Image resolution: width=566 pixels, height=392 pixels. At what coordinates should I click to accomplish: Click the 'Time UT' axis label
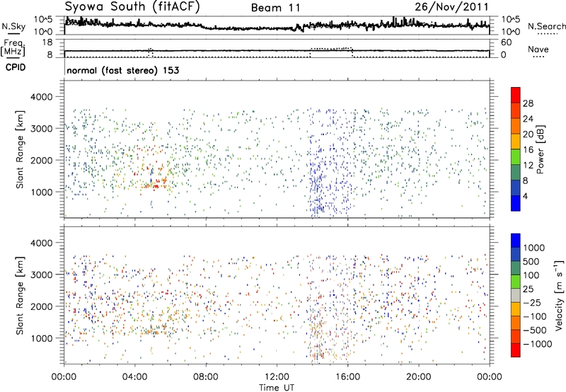click(277, 388)
